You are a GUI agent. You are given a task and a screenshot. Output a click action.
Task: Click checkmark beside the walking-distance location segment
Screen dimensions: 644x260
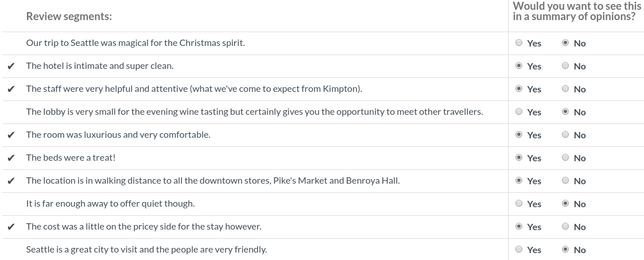[x=11, y=181]
